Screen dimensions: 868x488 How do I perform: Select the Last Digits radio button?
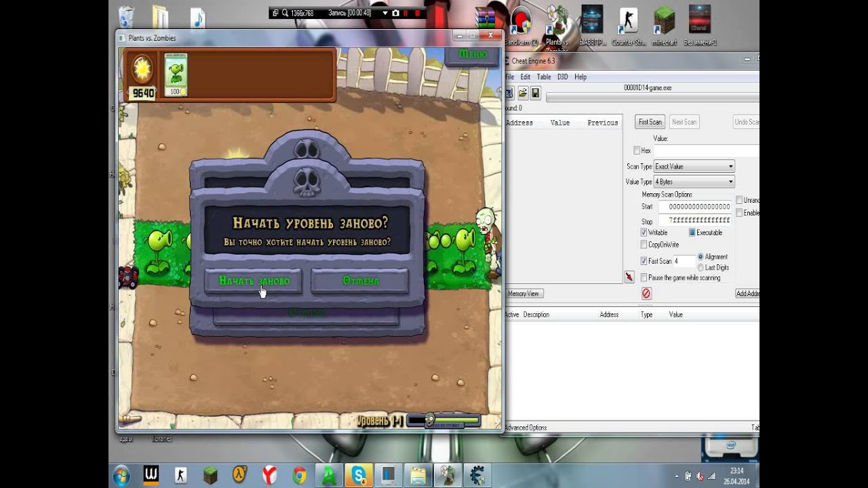(701, 268)
